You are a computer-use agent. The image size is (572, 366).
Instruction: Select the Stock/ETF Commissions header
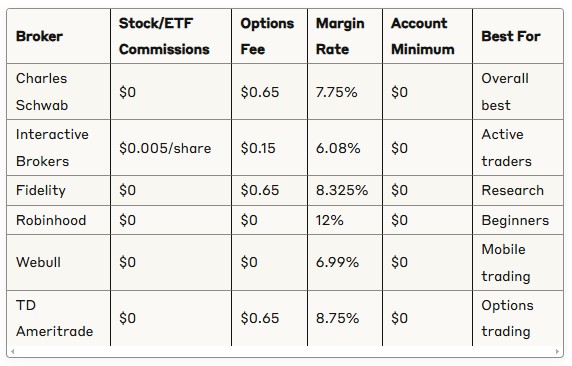[171, 36]
